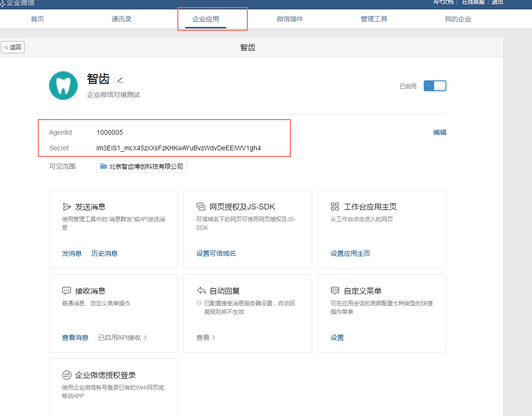Click the 返回 back button
This screenshot has height=416, width=532.
[x=13, y=47]
